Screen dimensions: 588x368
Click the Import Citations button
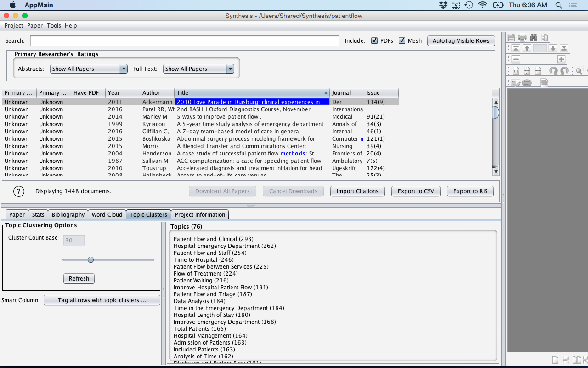[357, 191]
